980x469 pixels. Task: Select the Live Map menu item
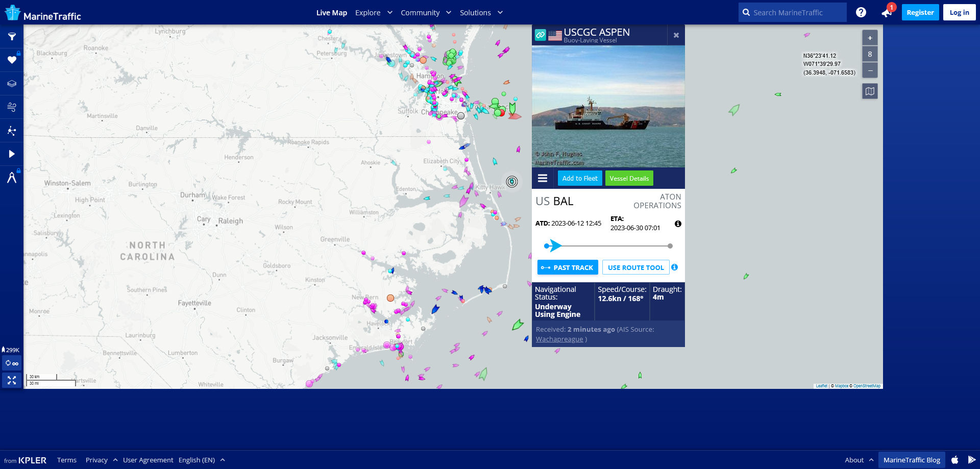click(331, 13)
